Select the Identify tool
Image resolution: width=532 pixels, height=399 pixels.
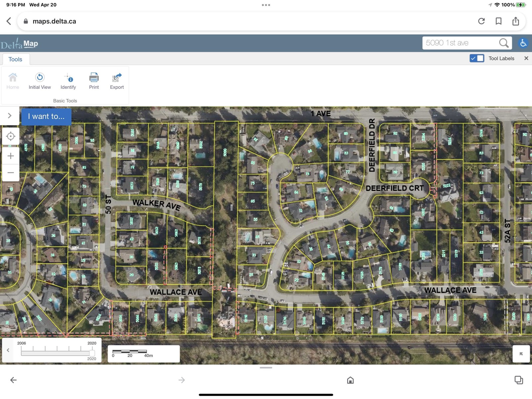68,78
